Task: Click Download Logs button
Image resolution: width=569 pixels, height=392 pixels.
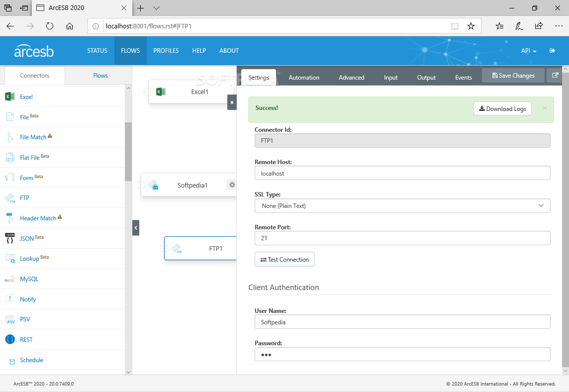Action: point(502,108)
